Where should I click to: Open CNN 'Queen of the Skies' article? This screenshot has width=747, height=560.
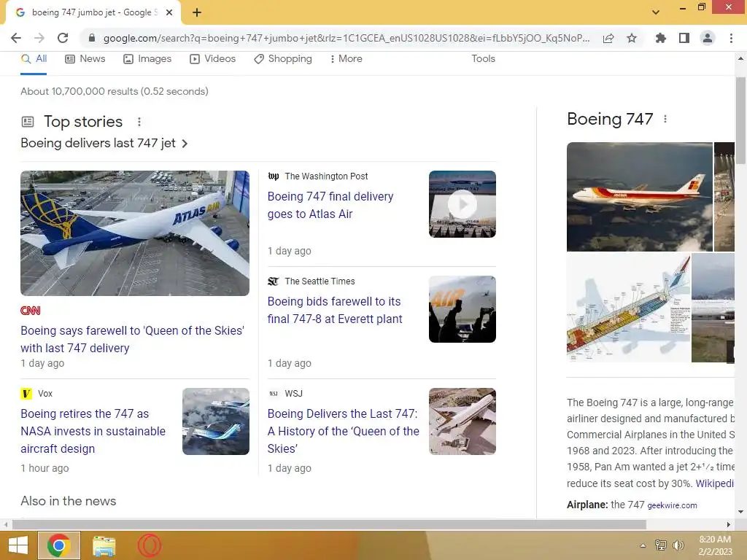(133, 339)
